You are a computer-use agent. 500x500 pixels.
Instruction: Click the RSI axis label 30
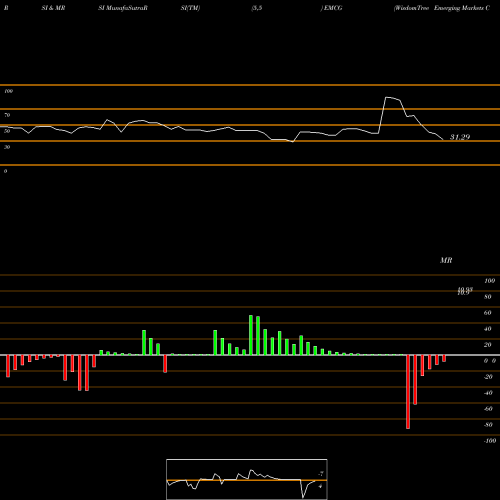click(7, 147)
